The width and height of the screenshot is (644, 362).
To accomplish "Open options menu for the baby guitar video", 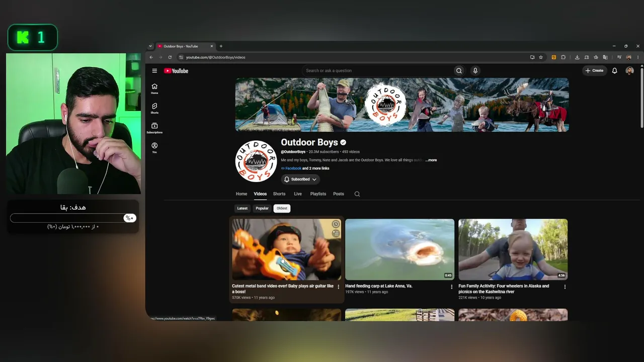I will tap(338, 287).
